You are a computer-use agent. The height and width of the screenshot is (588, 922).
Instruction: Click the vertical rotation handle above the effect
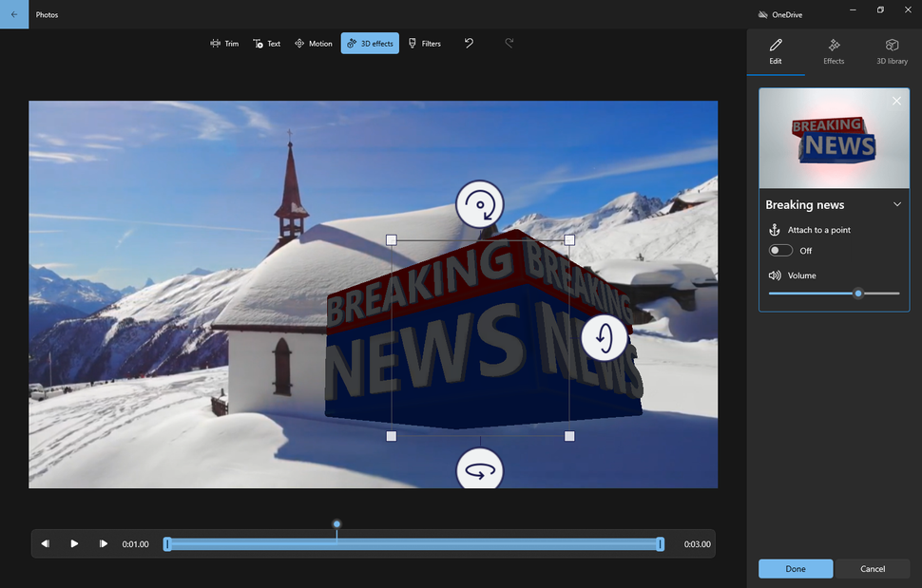[x=479, y=204]
